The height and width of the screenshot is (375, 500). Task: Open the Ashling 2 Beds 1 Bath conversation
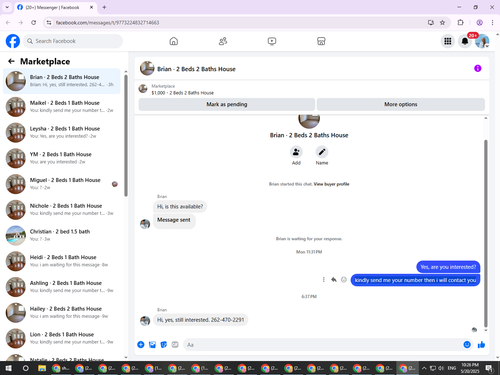click(x=62, y=286)
